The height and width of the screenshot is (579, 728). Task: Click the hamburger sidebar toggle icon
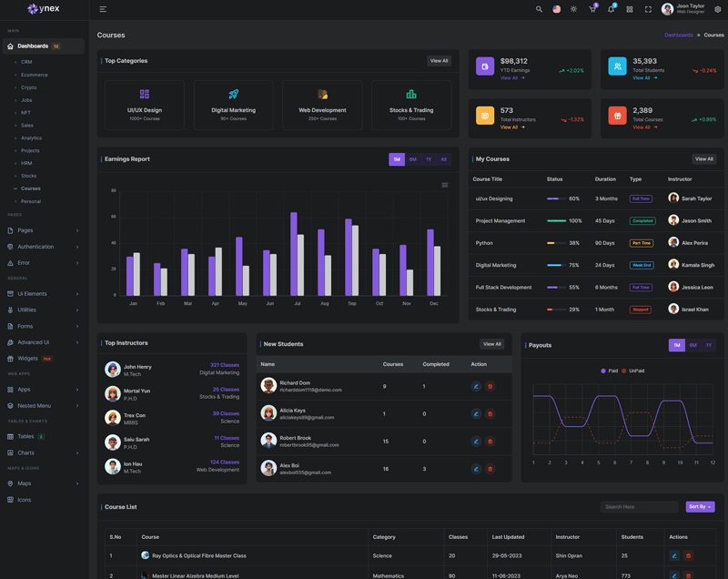(103, 9)
